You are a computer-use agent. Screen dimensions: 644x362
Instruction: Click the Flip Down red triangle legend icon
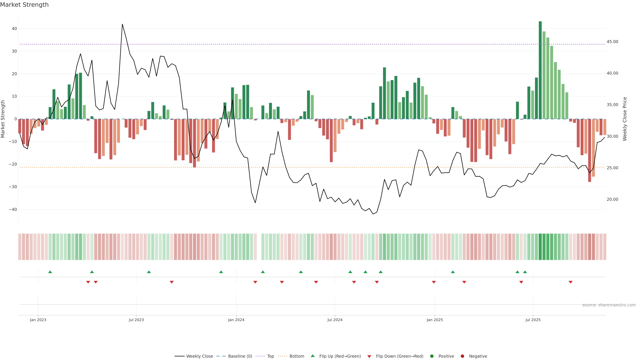pos(369,356)
